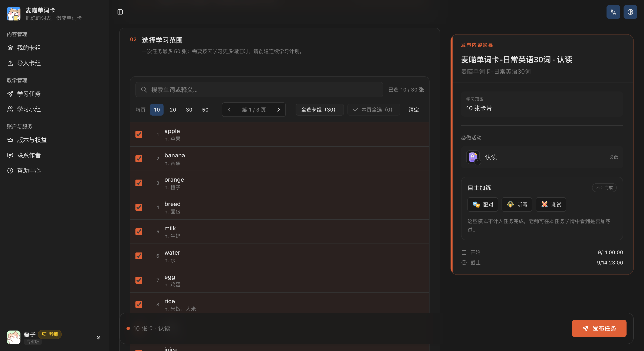The width and height of the screenshot is (644, 351).
Task: Click 全选卡组 (30) button
Action: (319, 110)
